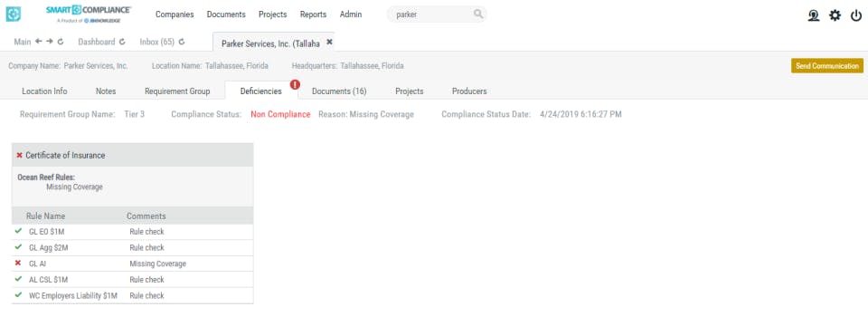Switch to the Main tab

23,42
